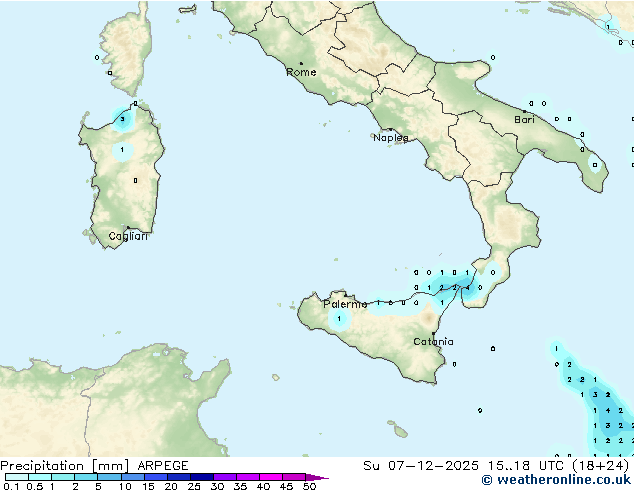
Task: Select the 35–40 mm legend swatch
Action: 247,477
